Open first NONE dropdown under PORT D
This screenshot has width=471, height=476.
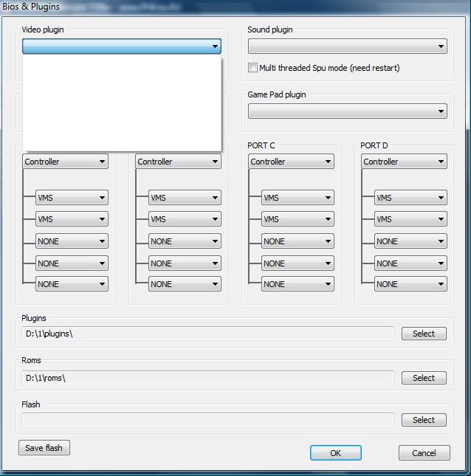click(x=410, y=241)
